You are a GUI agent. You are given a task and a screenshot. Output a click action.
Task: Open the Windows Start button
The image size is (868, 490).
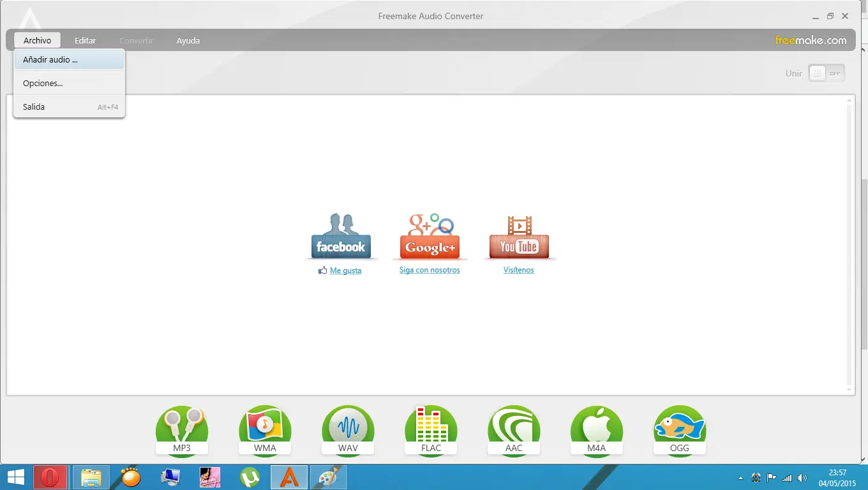coord(15,477)
